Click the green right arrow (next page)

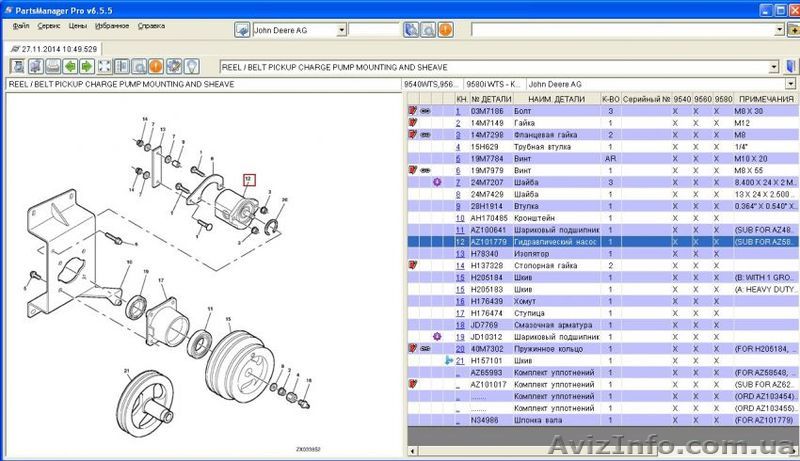click(89, 67)
